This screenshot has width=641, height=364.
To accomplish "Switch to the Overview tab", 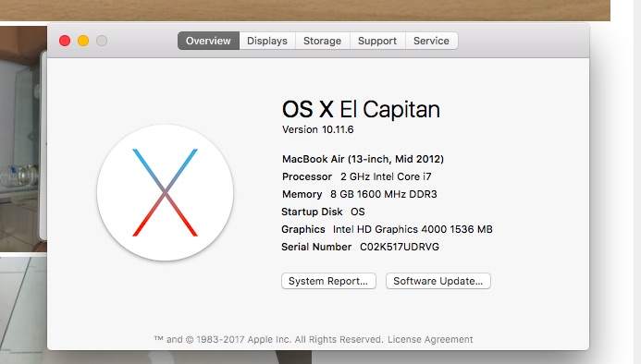I will point(208,41).
